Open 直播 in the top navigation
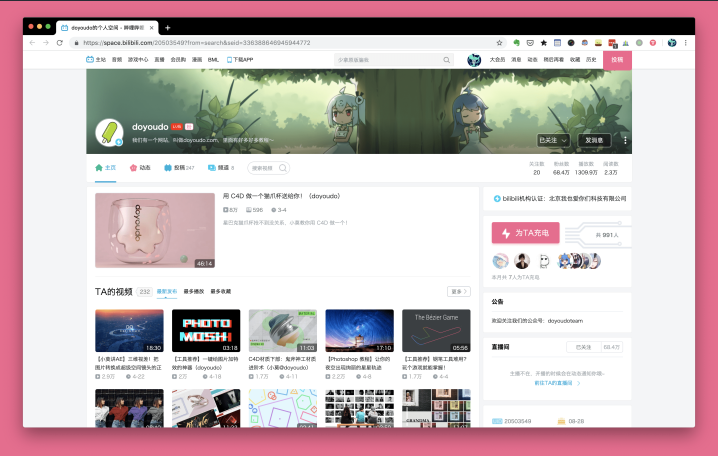This screenshot has height=456, width=718. point(159,60)
